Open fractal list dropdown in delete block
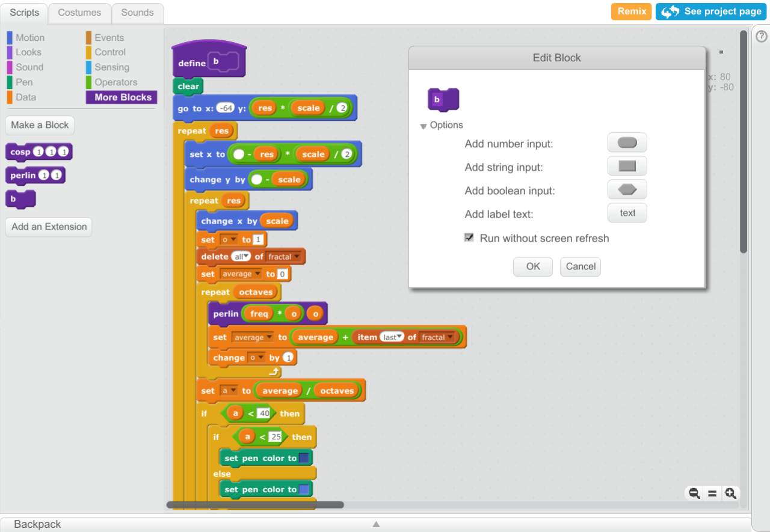Image resolution: width=770 pixels, height=532 pixels. tap(284, 257)
